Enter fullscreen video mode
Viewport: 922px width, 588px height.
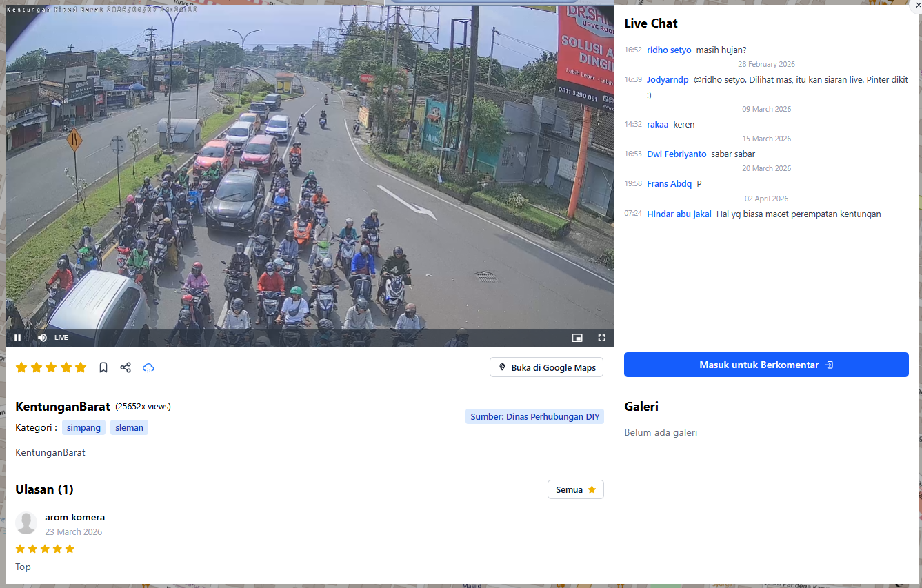pos(601,338)
